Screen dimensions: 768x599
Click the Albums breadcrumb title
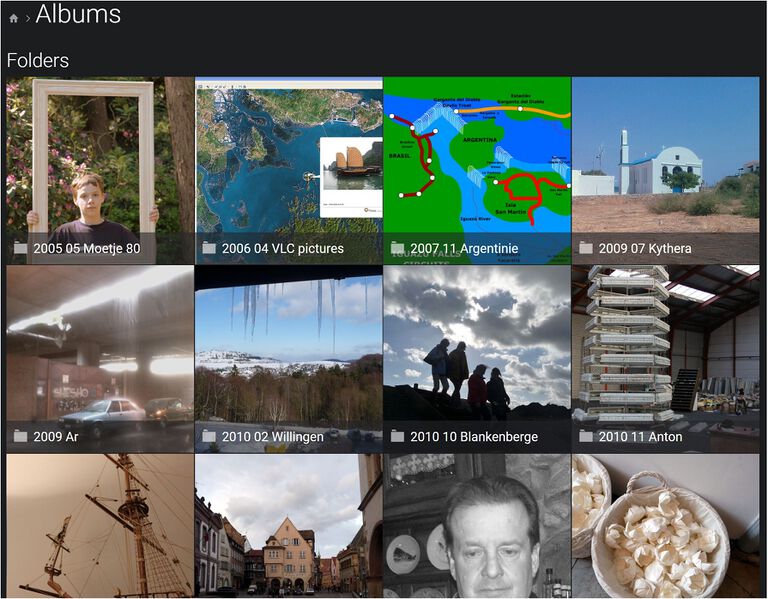pyautogui.click(x=78, y=15)
